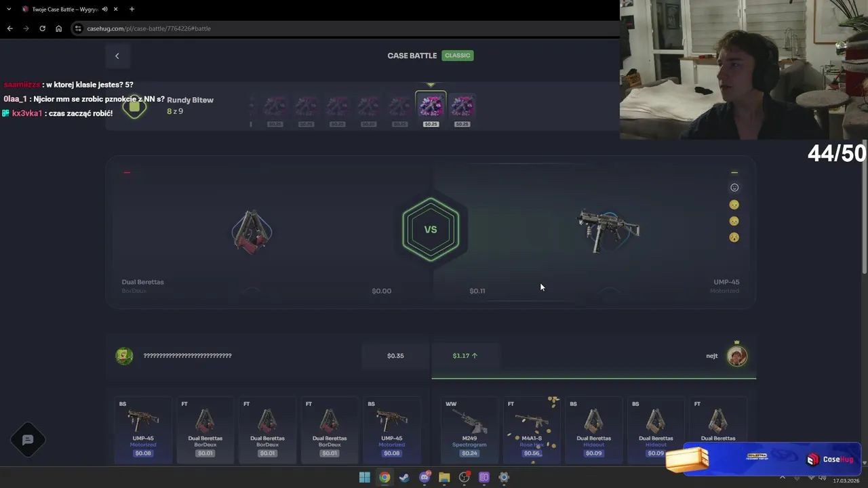Open the Windows Start menu

tap(365, 477)
